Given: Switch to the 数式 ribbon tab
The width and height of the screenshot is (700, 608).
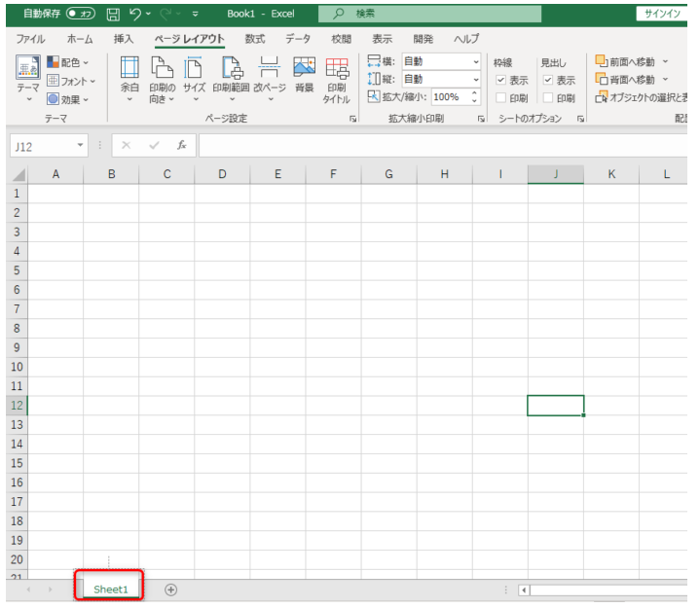Looking at the screenshot, I should tap(255, 39).
